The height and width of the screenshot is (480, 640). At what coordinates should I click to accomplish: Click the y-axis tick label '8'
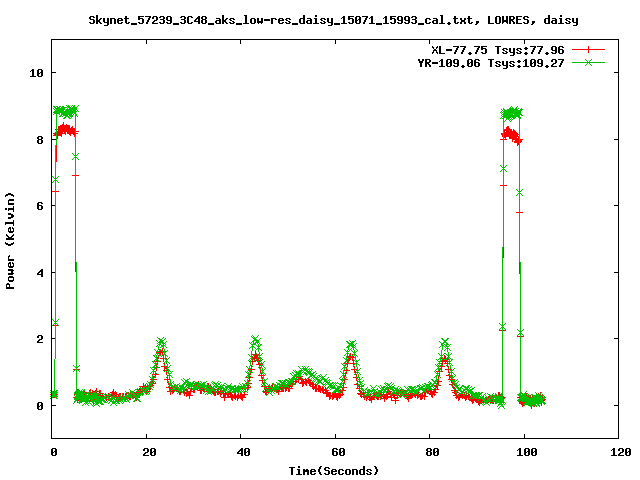[x=40, y=140]
